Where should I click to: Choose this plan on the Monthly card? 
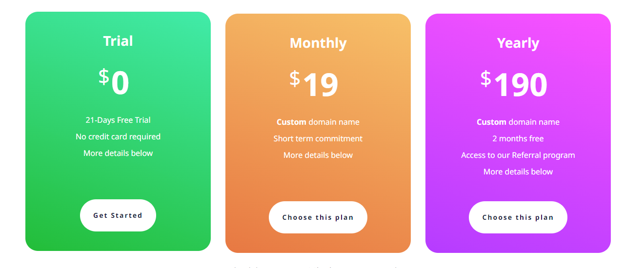click(x=318, y=217)
